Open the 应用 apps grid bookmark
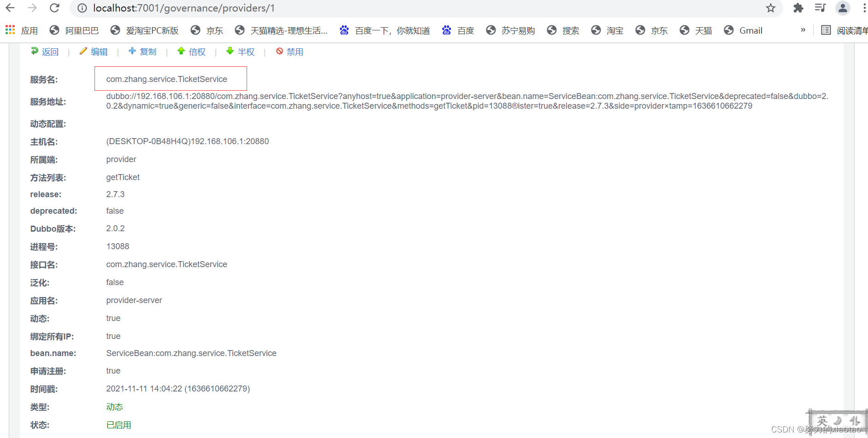 [x=22, y=30]
